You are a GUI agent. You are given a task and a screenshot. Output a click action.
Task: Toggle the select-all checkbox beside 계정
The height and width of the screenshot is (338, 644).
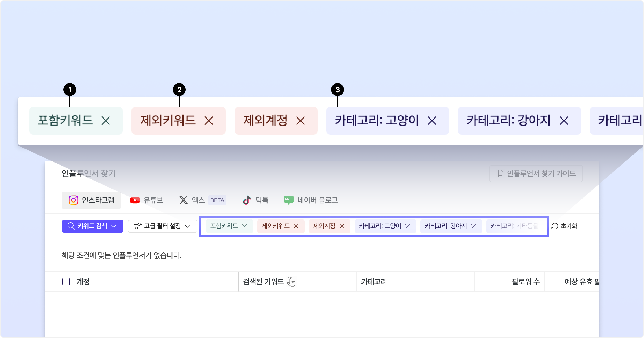[x=66, y=282]
